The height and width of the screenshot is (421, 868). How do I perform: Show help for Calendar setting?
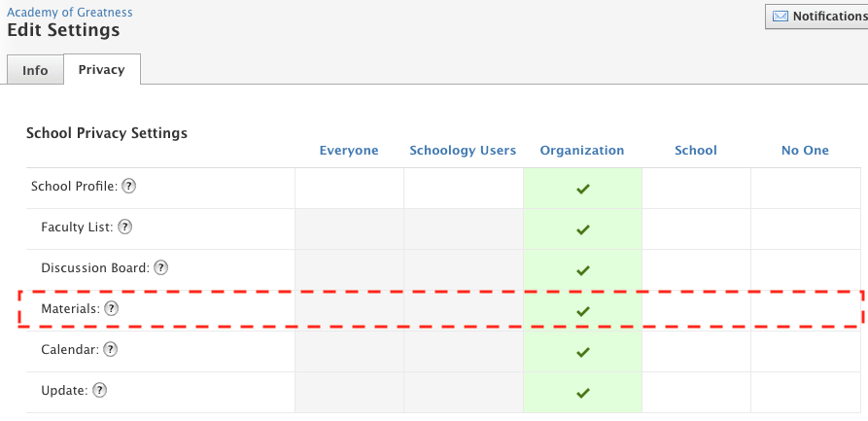pyautogui.click(x=111, y=349)
